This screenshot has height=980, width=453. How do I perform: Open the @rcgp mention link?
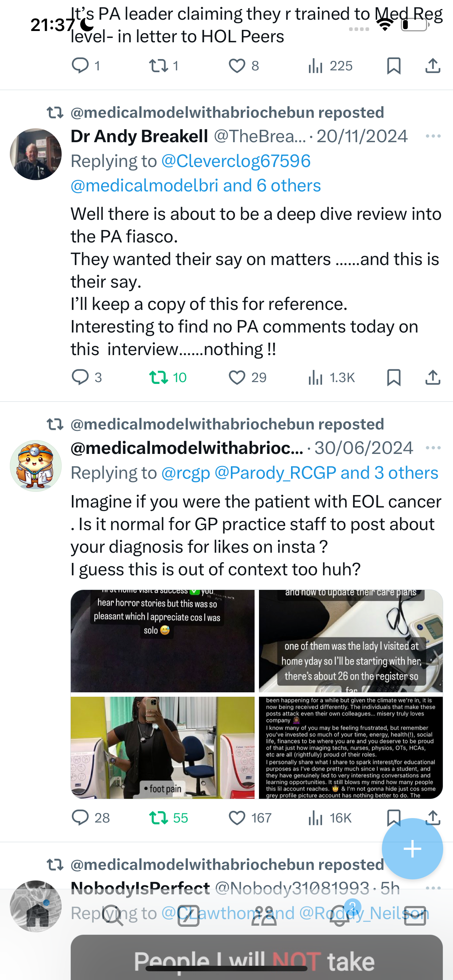point(186,472)
